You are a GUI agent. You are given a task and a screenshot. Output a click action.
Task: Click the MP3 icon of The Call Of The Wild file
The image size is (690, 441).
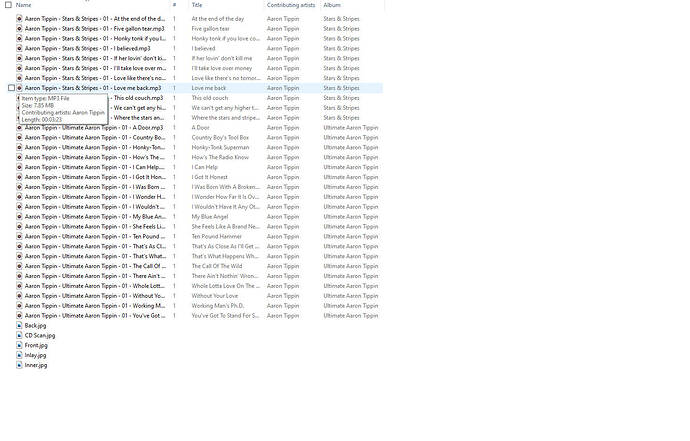click(19, 266)
